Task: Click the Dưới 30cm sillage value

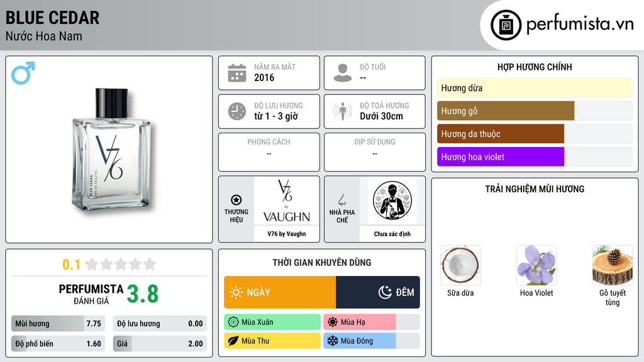Action: pos(381,116)
